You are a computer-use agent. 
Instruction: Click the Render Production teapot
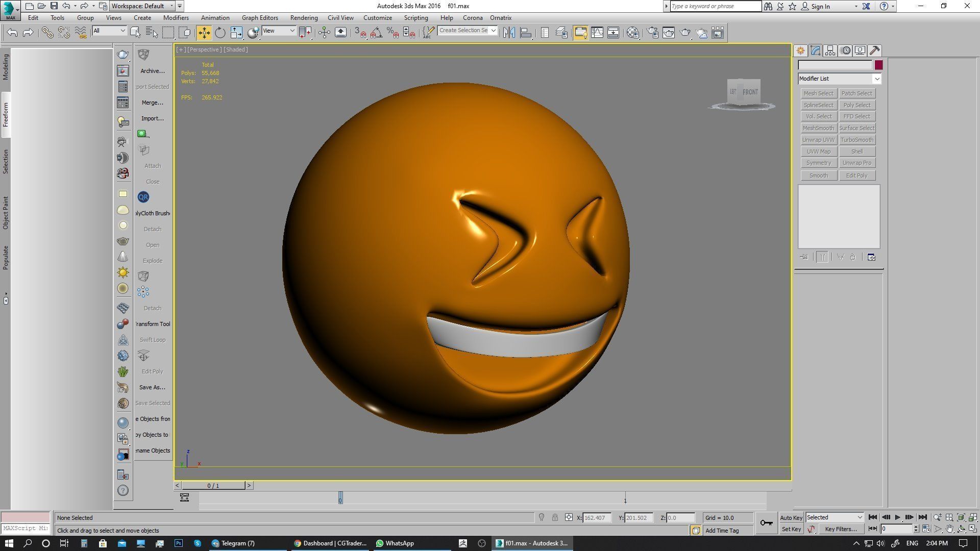pyautogui.click(x=685, y=33)
